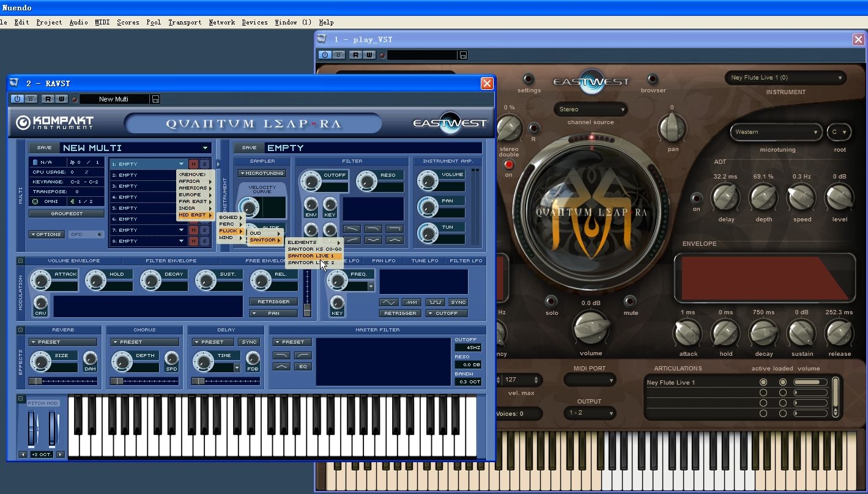Click the SAVE button beside EMPTY instrument
This screenshot has width=868, height=494.
click(x=248, y=148)
